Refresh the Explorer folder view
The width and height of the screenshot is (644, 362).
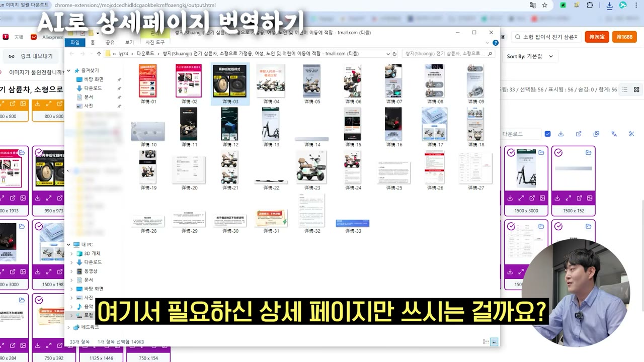pyautogui.click(x=394, y=54)
